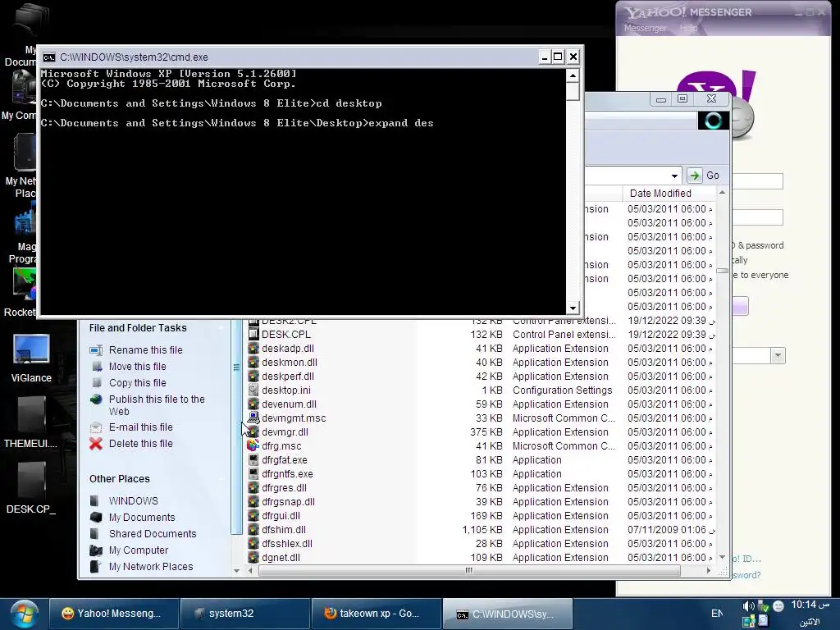
Task: Click the volume speaker tray icon
Action: pos(748,606)
